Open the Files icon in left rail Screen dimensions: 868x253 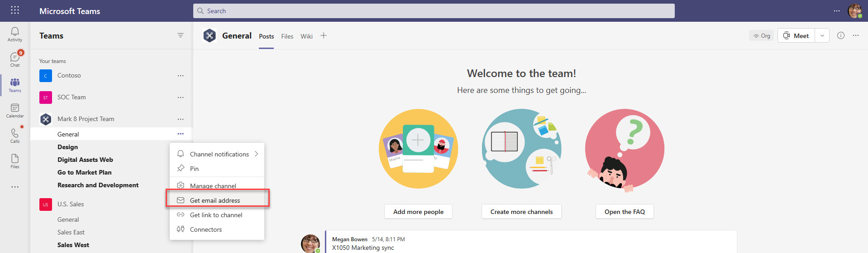(15, 161)
